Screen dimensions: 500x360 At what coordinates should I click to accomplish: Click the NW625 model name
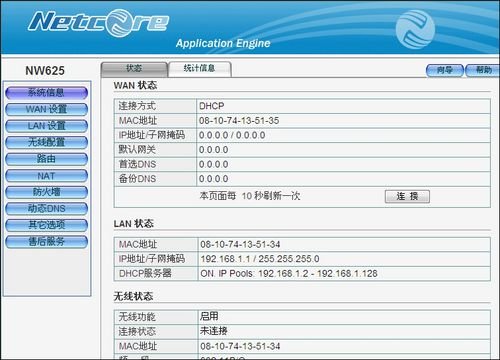coord(45,71)
